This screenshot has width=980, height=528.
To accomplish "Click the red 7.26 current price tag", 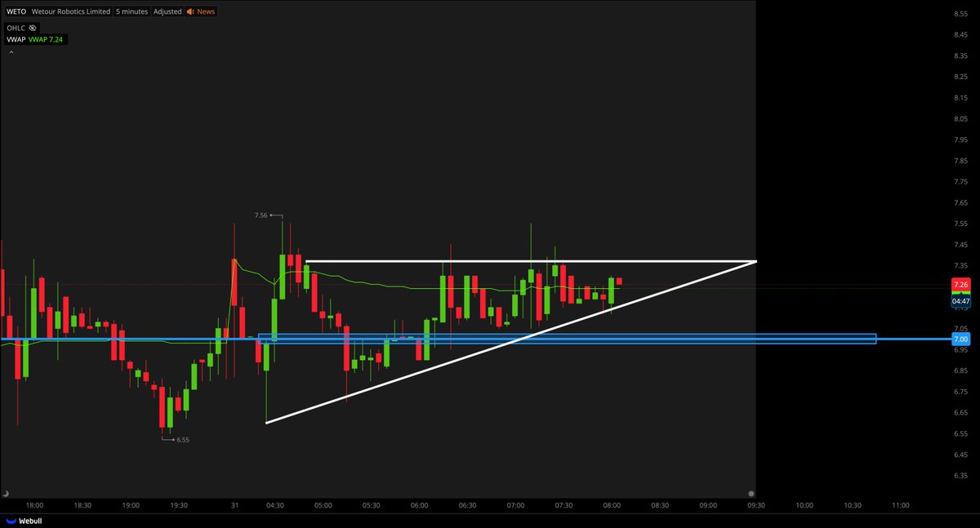I will 960,284.
